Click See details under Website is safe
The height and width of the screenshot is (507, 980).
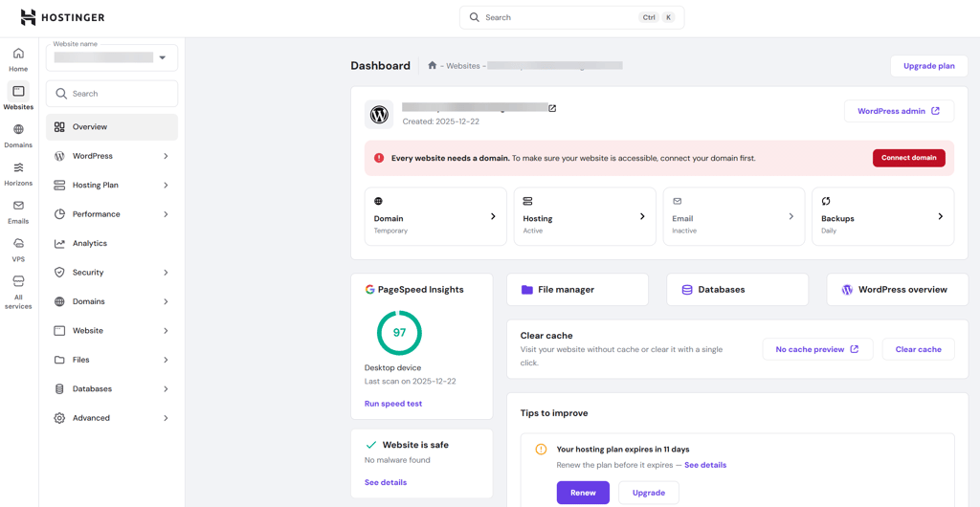tap(386, 482)
